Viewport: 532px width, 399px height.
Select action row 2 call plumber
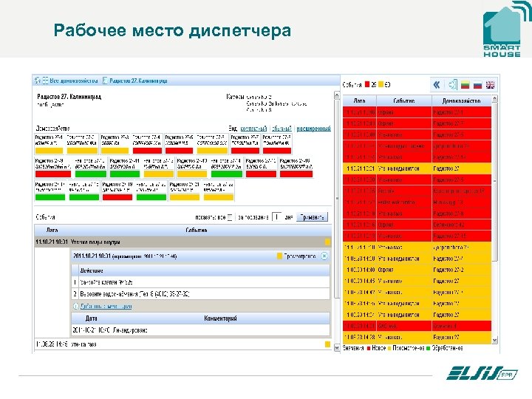200,294
